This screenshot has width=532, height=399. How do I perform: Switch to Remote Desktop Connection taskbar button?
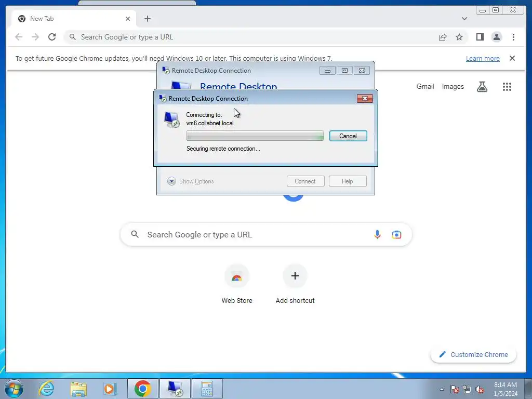click(x=175, y=389)
